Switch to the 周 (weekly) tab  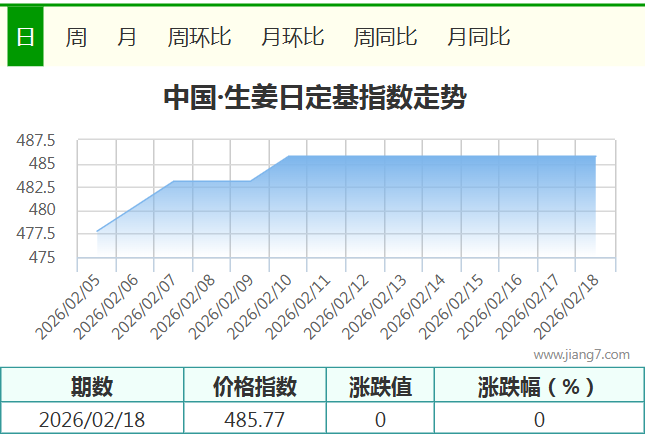click(x=76, y=37)
